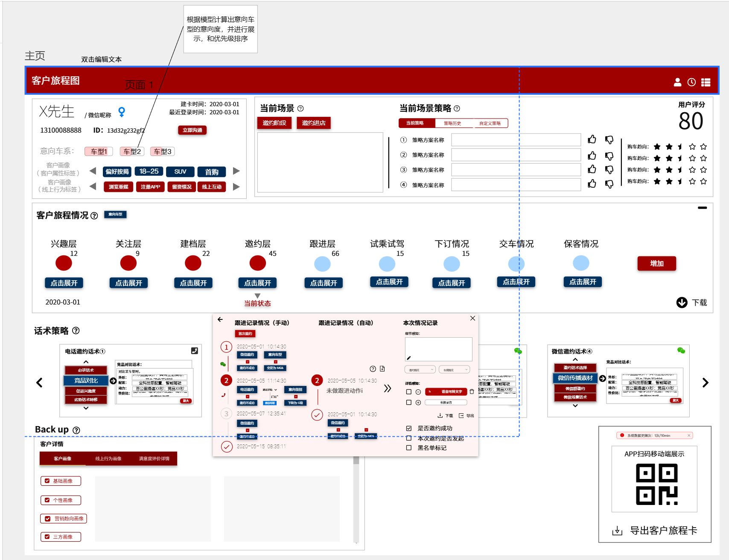The width and height of the screenshot is (729, 560).
Task: Click the user profile icon in header
Action: [x=677, y=82]
